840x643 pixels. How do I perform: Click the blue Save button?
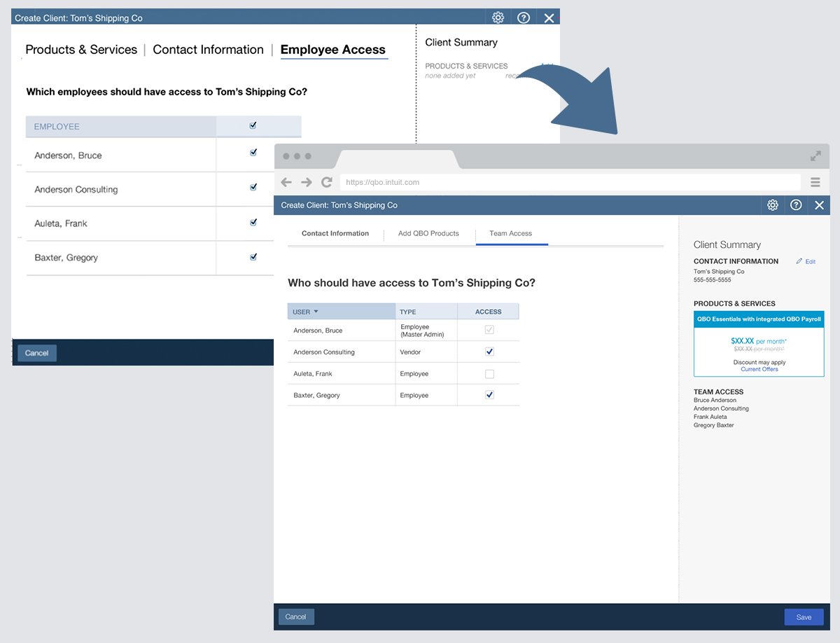tap(804, 617)
